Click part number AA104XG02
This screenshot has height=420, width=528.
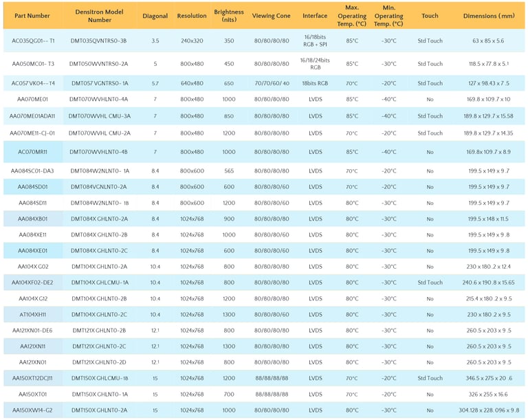(33, 267)
